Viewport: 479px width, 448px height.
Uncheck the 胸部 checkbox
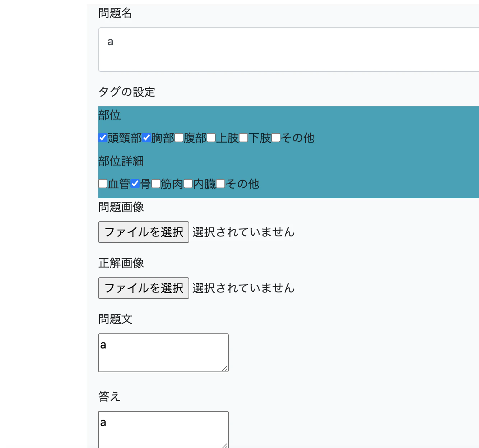click(146, 138)
